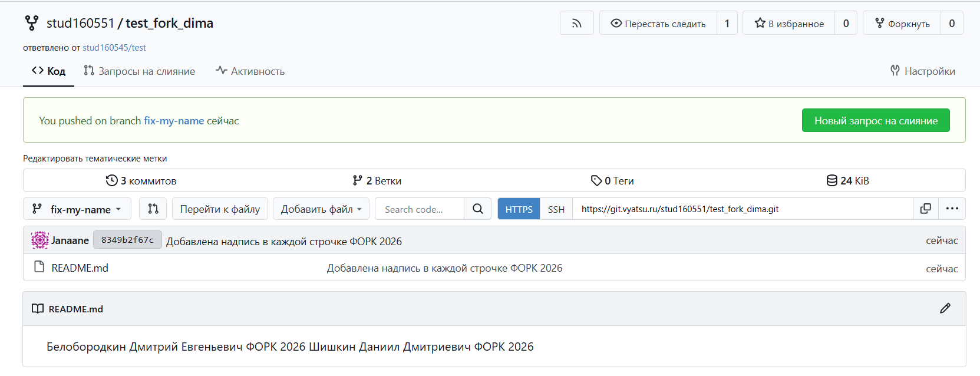
Task: Open the Добавить файл dropdown
Action: (x=321, y=209)
